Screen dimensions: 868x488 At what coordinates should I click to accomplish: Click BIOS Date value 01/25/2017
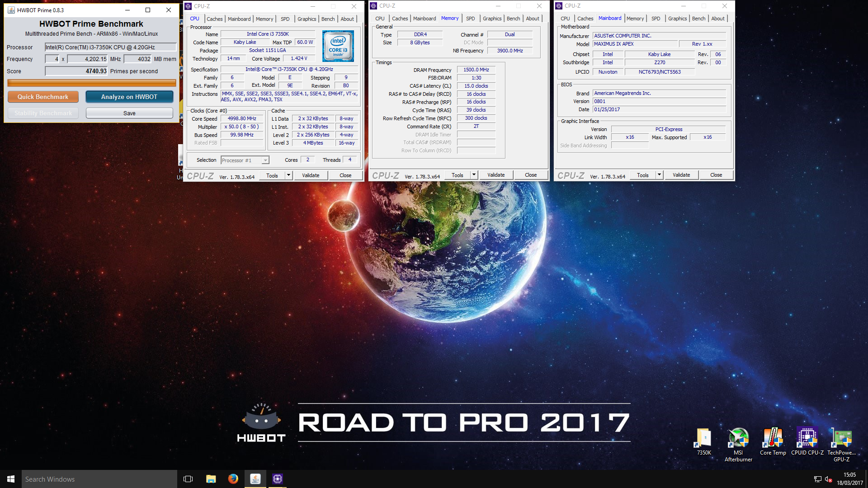point(659,109)
